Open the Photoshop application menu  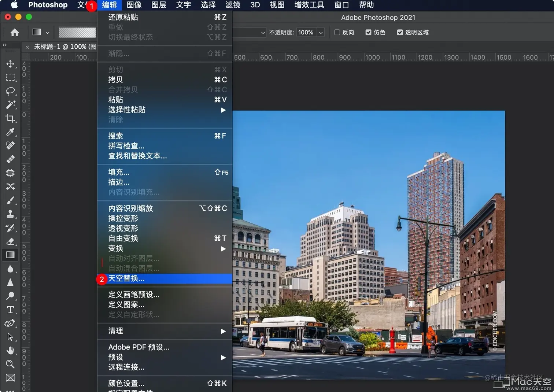click(48, 5)
